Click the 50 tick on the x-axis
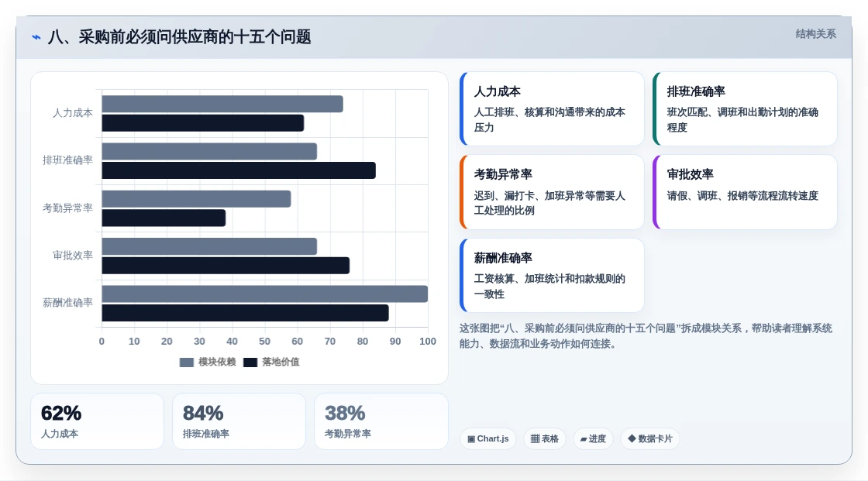The height and width of the screenshot is (481, 868). click(x=264, y=342)
